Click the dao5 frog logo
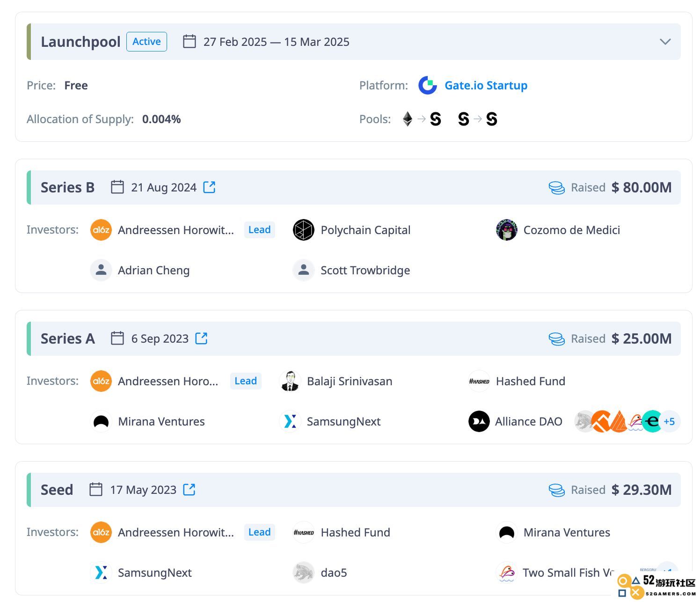700x602 pixels. tap(304, 573)
